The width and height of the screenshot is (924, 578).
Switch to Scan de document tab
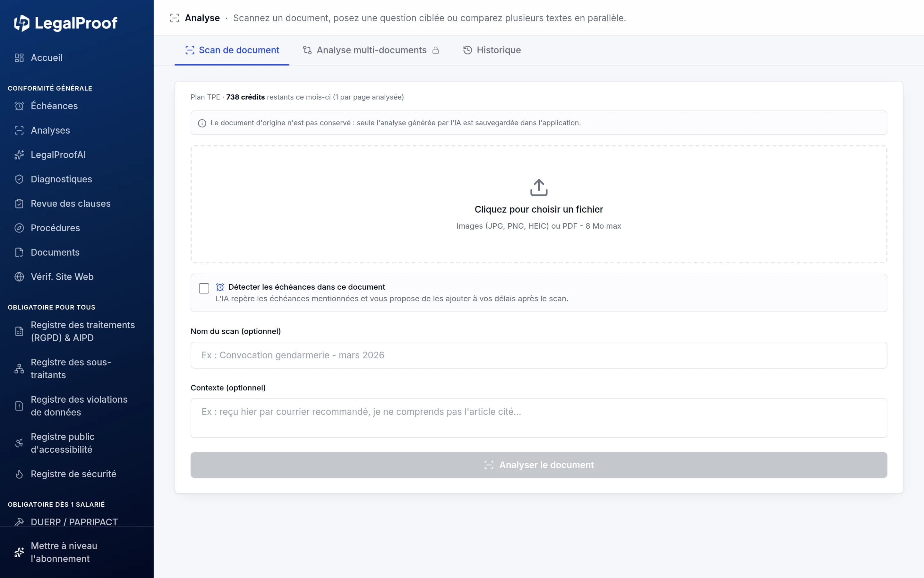point(232,50)
